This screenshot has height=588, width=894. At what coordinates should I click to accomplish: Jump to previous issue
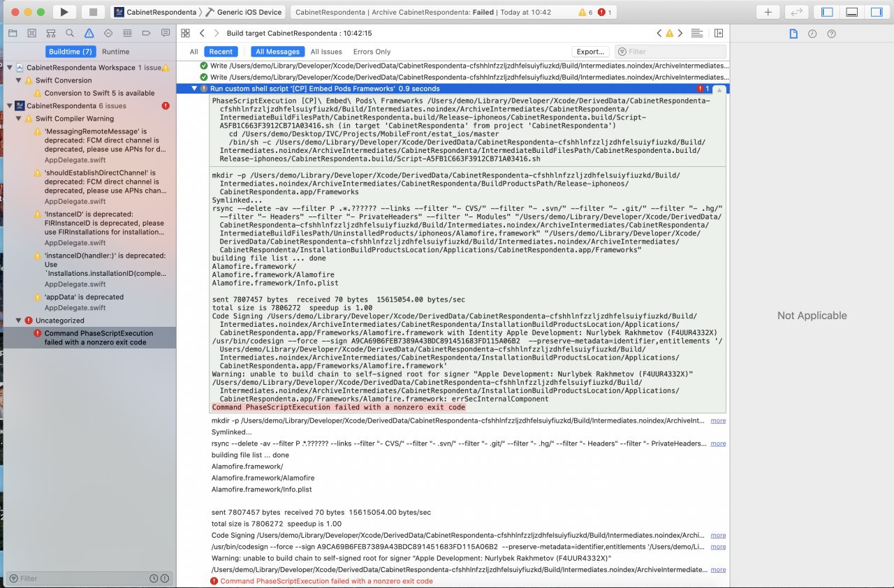[659, 33]
